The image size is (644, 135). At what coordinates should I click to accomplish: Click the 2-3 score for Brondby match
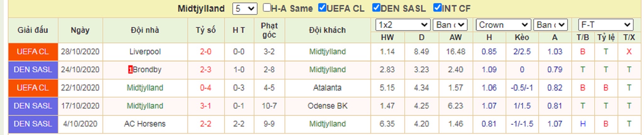click(206, 70)
